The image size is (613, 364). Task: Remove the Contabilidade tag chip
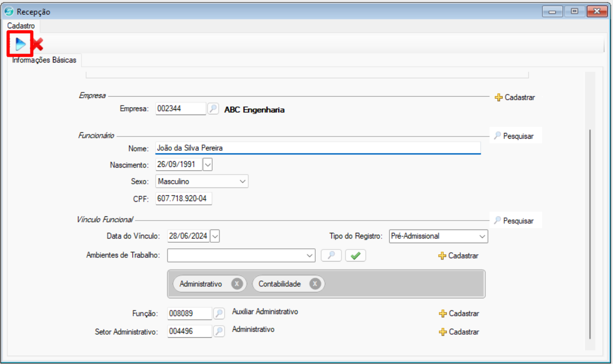pyautogui.click(x=315, y=284)
